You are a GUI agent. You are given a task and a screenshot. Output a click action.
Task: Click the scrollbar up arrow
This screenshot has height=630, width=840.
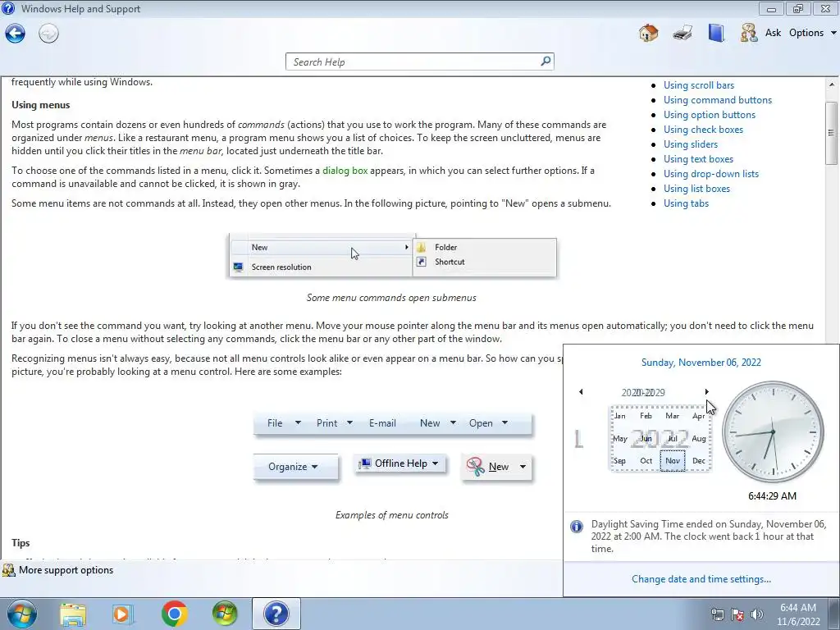click(x=831, y=84)
